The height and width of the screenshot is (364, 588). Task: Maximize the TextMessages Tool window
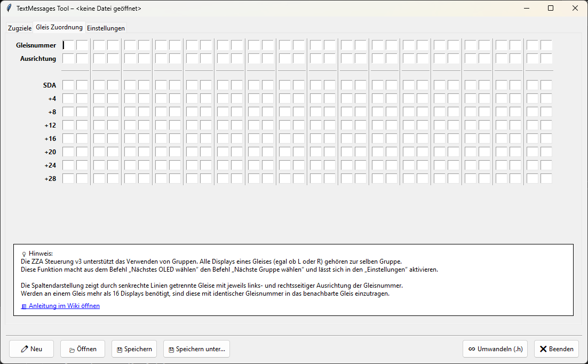pyautogui.click(x=551, y=9)
